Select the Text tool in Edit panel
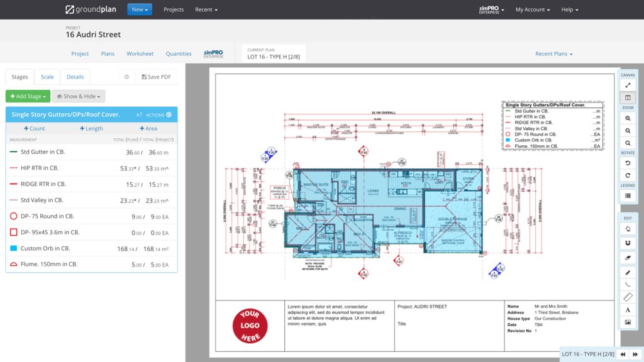 click(627, 309)
